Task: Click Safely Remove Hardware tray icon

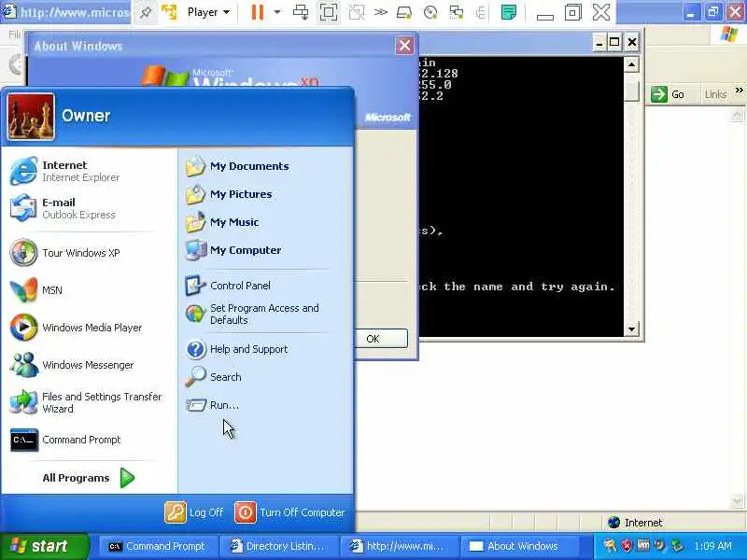Action: pos(676,546)
